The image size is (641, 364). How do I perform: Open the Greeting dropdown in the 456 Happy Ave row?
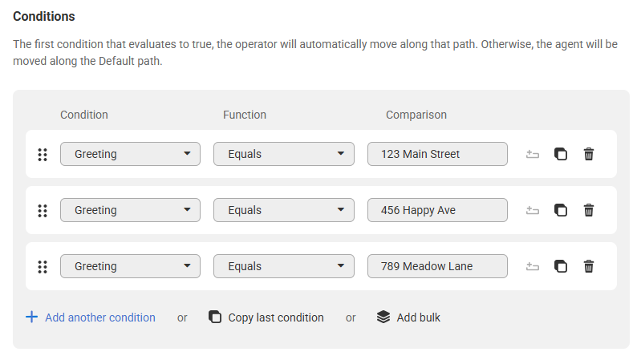coord(130,210)
